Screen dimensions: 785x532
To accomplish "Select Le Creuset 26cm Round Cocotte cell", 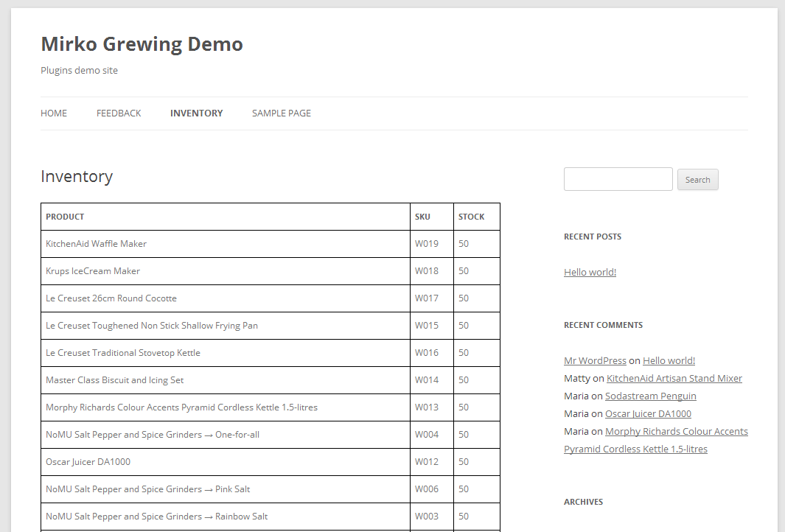I will click(226, 298).
